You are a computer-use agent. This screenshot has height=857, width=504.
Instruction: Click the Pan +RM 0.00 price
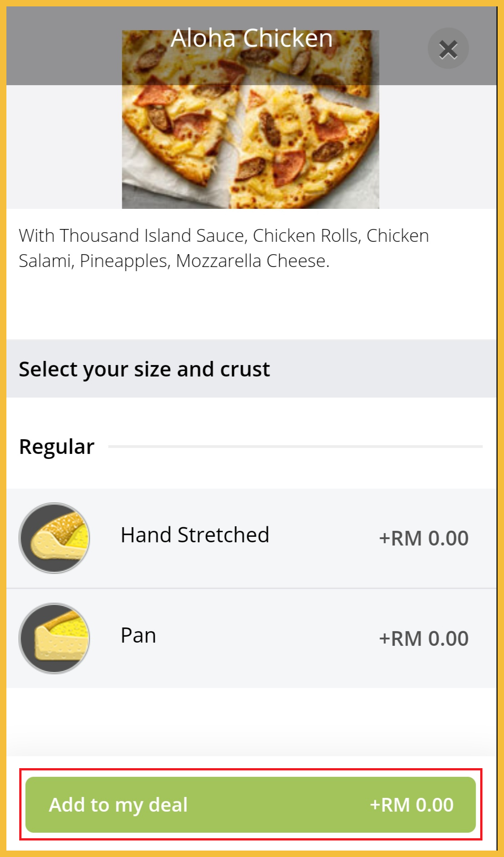pyautogui.click(x=423, y=639)
